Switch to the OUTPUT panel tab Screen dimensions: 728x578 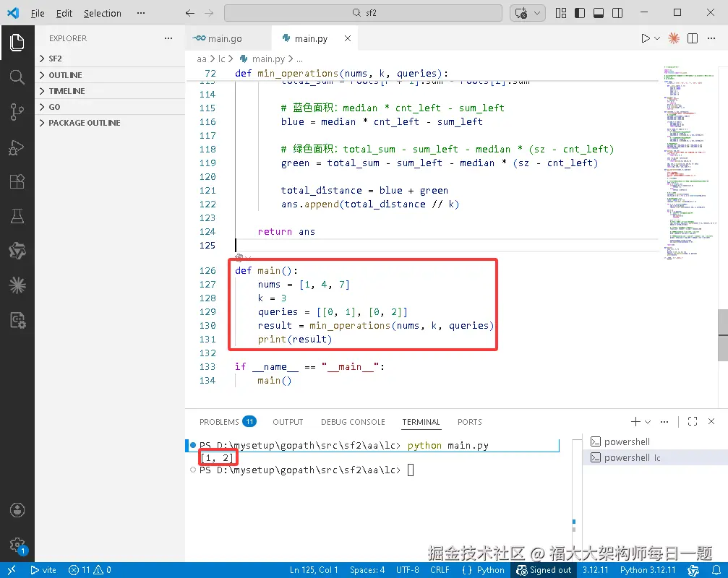(x=288, y=422)
